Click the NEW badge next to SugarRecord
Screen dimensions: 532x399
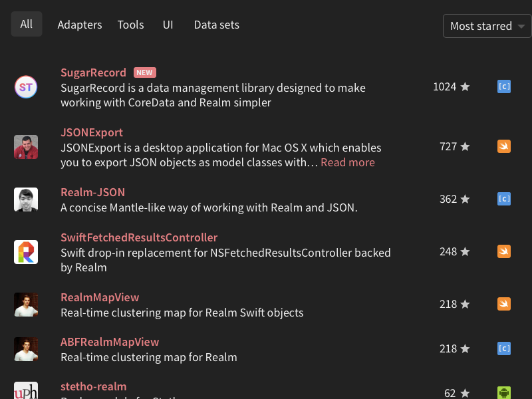pyautogui.click(x=145, y=72)
